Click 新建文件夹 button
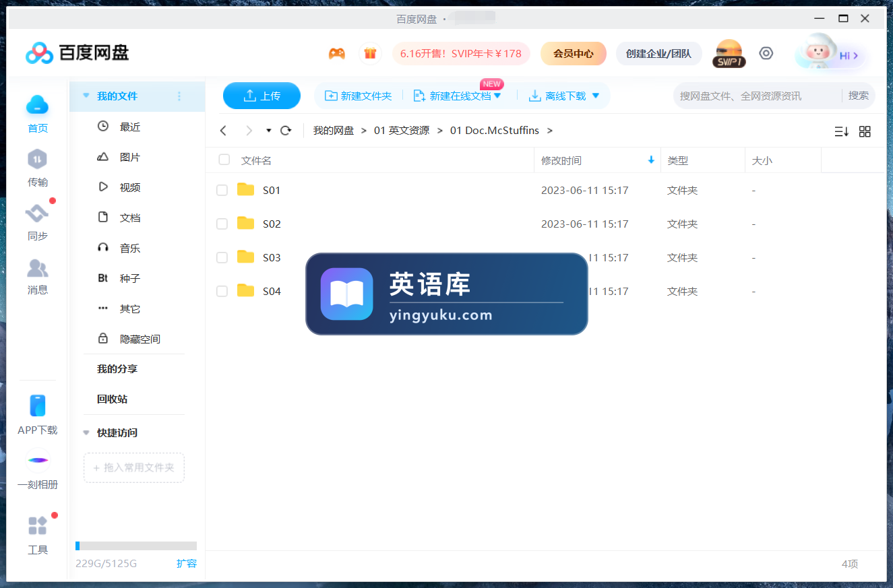893x588 pixels. point(358,96)
